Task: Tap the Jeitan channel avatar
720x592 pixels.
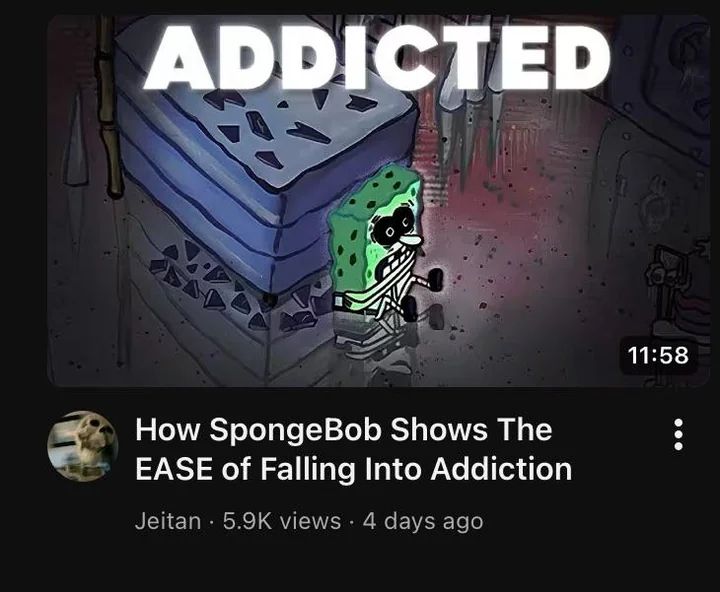Action: pos(83,446)
